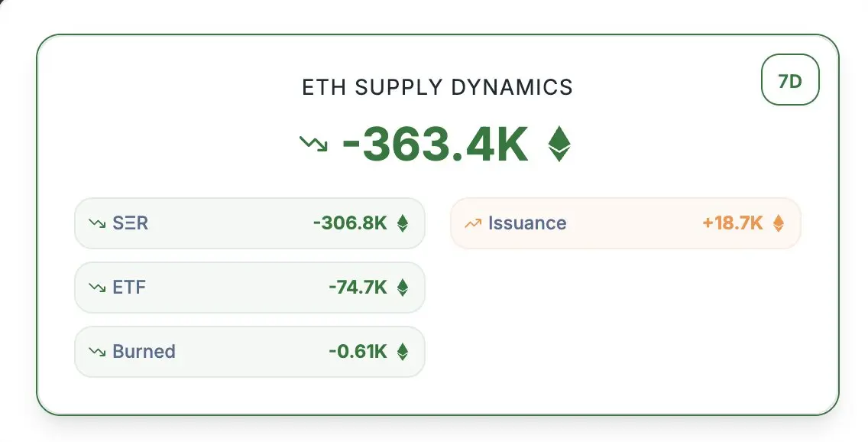Click the uptrend arrow beside Issuance label
Screen dimensions: 868x442
coord(473,223)
